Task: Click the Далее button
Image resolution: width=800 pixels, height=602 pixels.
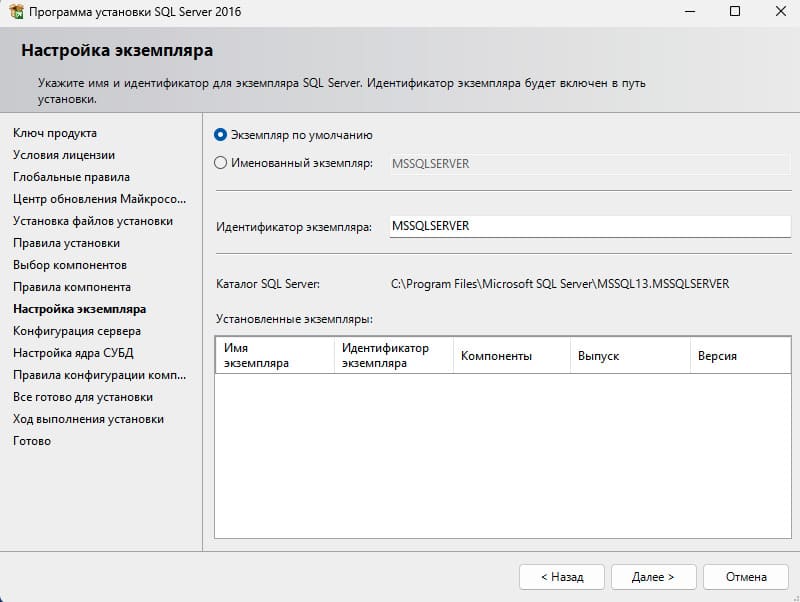Action: [x=654, y=577]
